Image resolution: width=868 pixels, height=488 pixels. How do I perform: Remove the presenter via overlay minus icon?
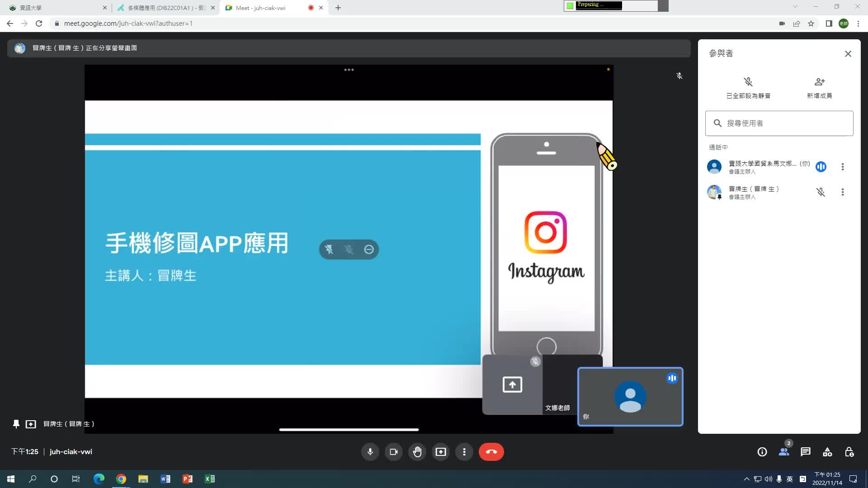click(x=368, y=249)
